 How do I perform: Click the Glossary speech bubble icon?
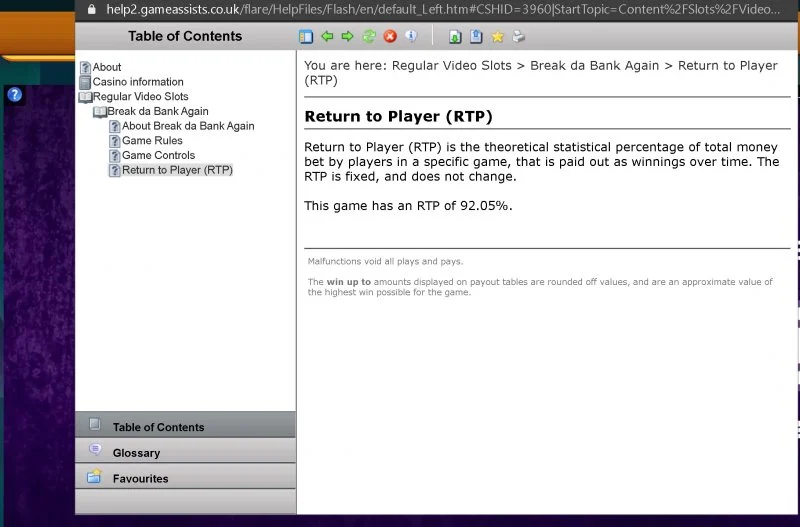click(x=94, y=449)
